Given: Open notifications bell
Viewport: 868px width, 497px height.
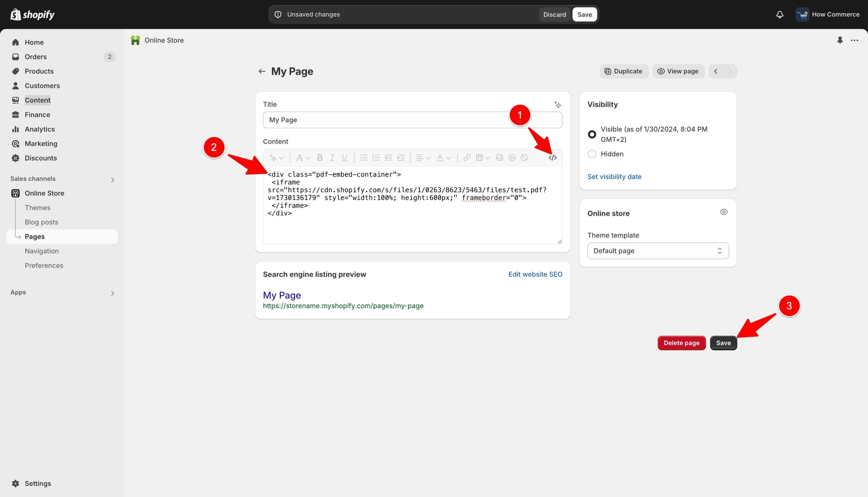Looking at the screenshot, I should click(780, 14).
